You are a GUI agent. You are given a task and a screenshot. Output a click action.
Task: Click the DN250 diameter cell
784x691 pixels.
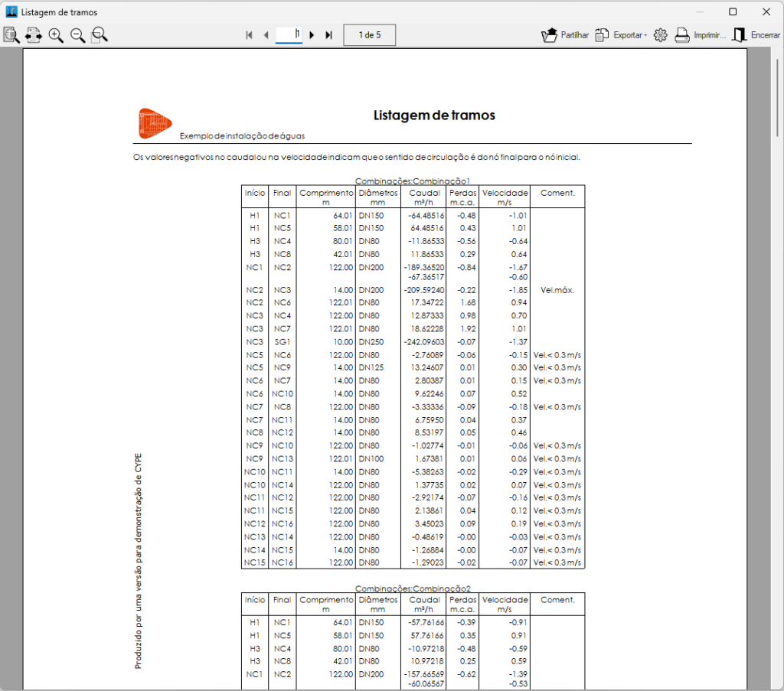(371, 342)
